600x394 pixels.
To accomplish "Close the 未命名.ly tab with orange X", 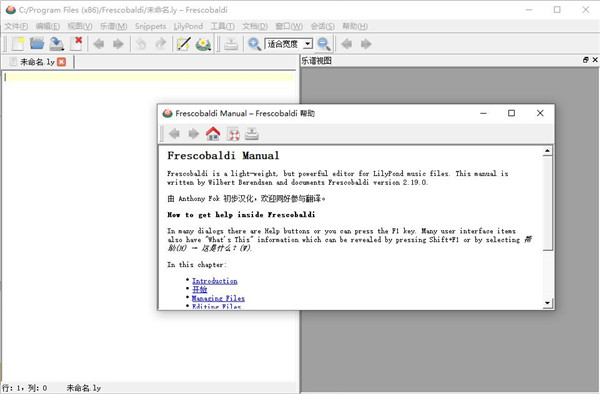I will pyautogui.click(x=61, y=62).
